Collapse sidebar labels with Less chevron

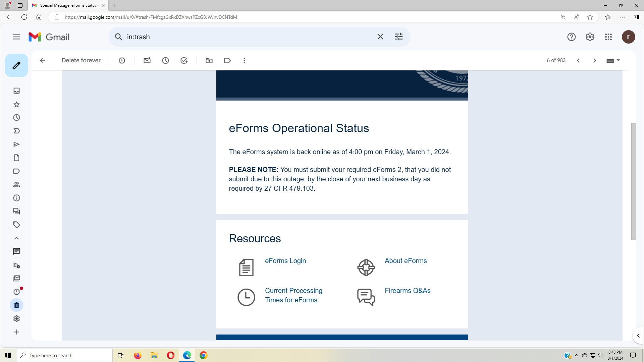tap(16, 238)
